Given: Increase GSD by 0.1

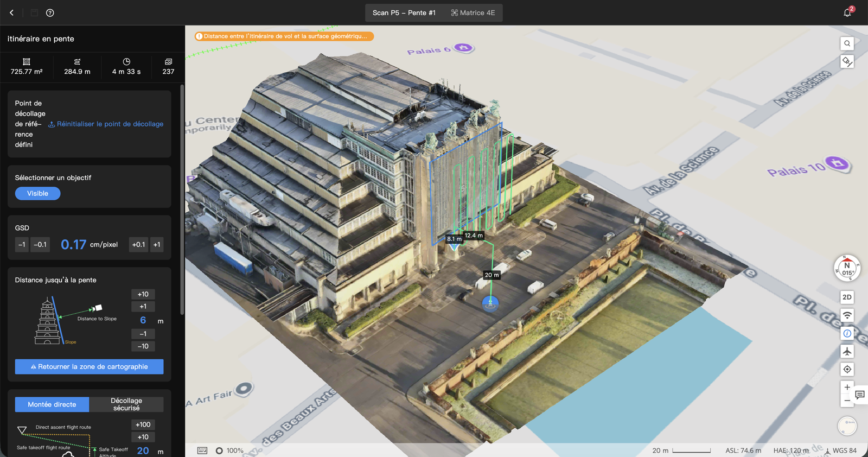Looking at the screenshot, I should pyautogui.click(x=138, y=245).
